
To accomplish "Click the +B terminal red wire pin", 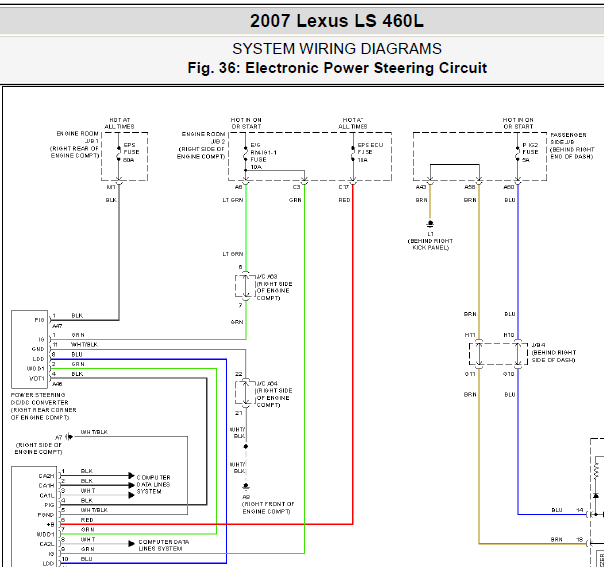I will coord(64,521).
